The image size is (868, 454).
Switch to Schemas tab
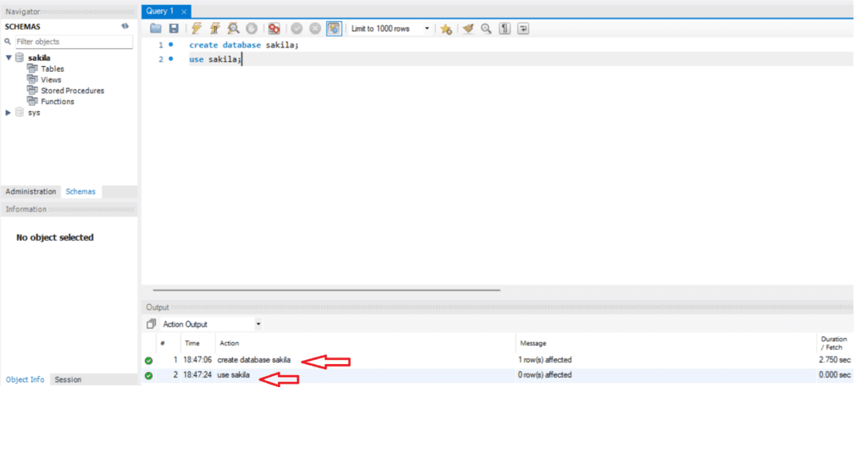(x=81, y=191)
